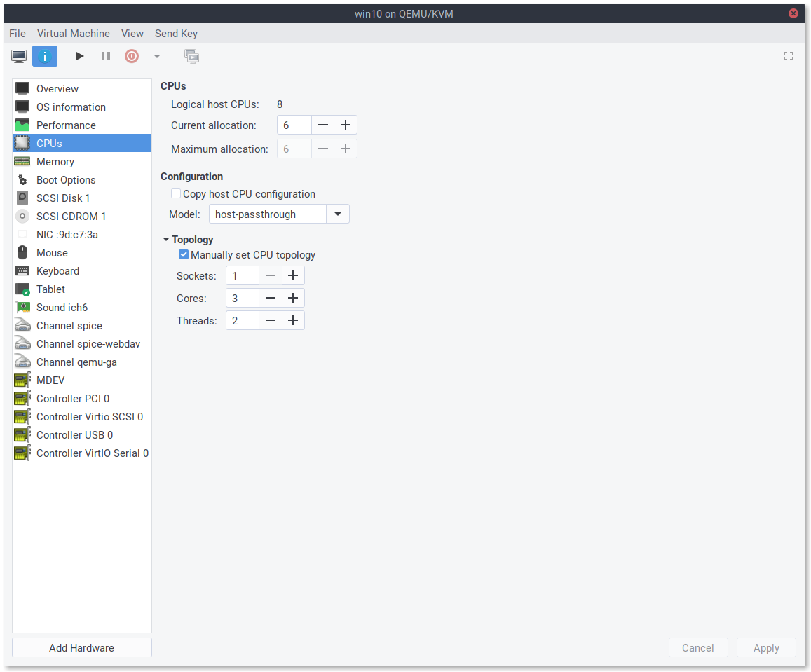Select Mouse device entry
This screenshot has width=811, height=672.
coord(82,253)
